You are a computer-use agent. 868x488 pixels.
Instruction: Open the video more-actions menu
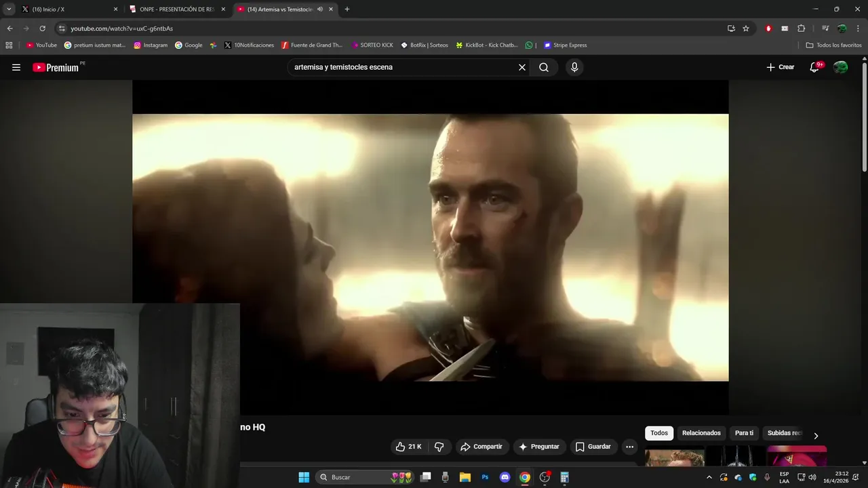point(629,447)
